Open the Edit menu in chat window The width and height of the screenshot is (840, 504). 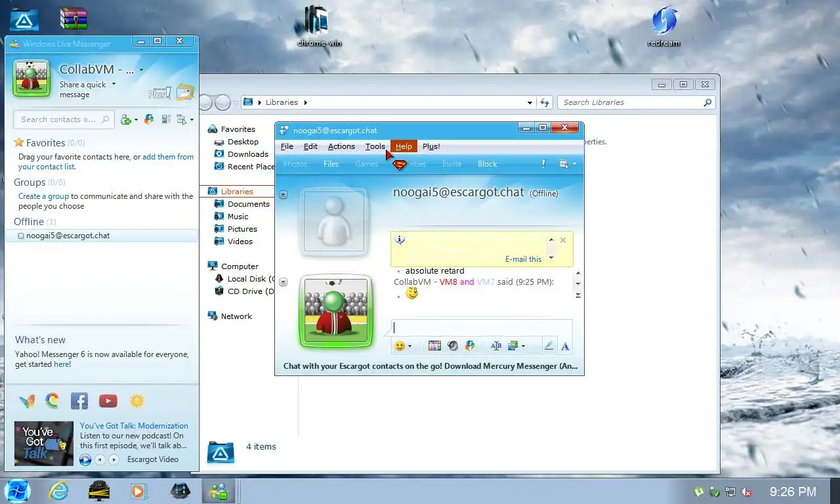310,146
